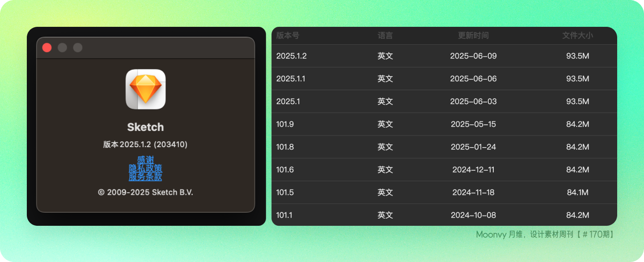This screenshot has height=262, width=644.
Task: Select the version 2025.1.1 row
Action: (x=444, y=79)
